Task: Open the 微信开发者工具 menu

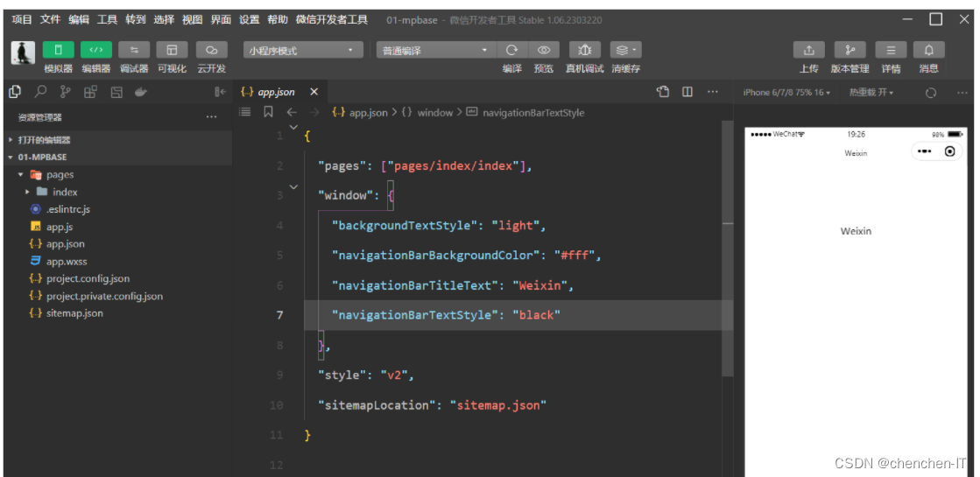Action: [x=332, y=19]
